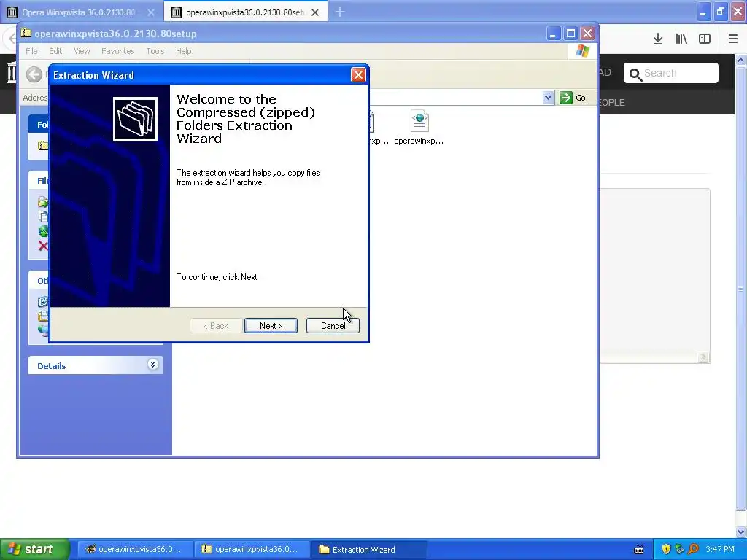Click browser scrollbar down arrow

(740, 532)
